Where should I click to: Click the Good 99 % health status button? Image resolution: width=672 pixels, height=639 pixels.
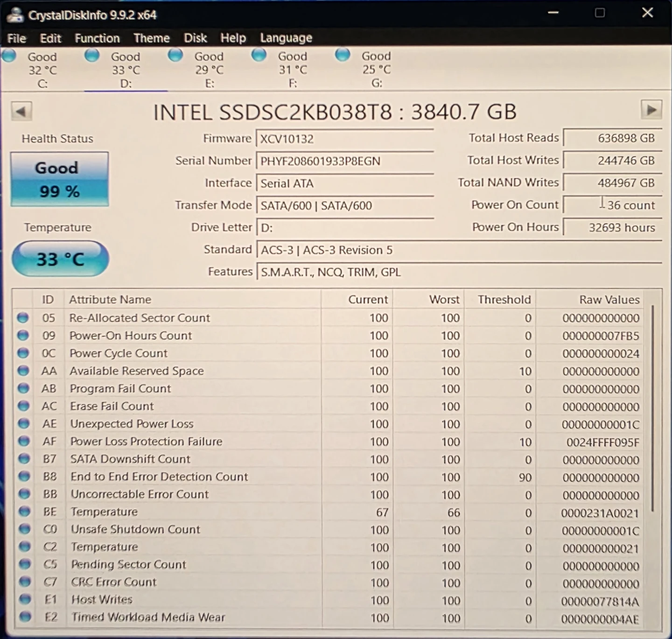pyautogui.click(x=59, y=179)
